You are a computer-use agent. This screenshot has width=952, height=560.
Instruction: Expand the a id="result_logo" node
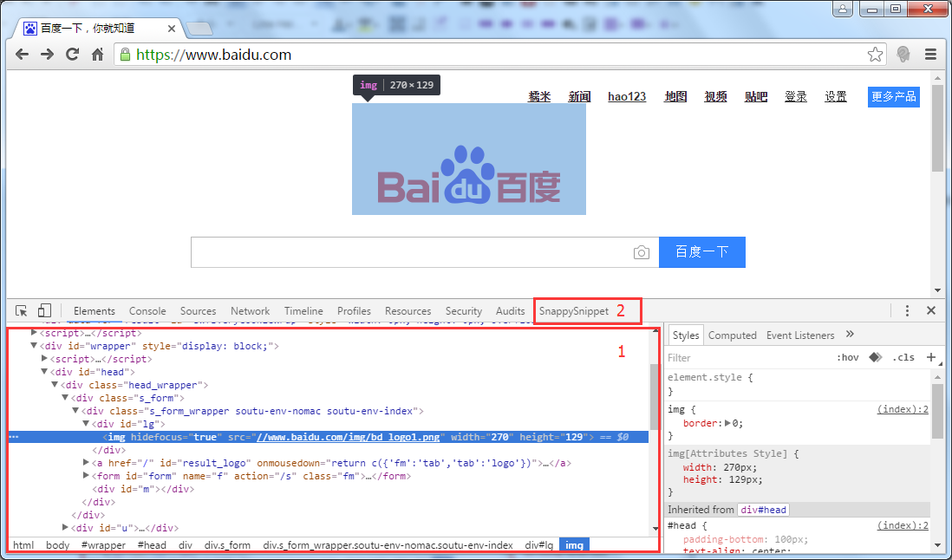(86, 463)
